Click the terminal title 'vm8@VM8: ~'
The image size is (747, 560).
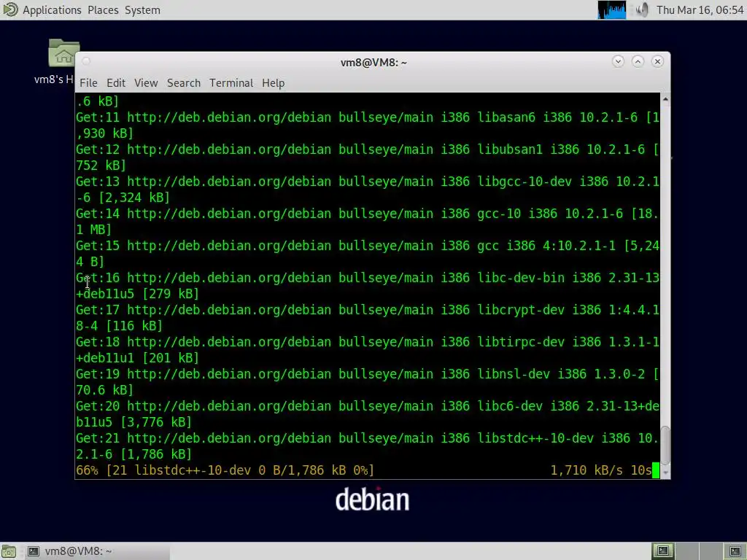pos(373,63)
